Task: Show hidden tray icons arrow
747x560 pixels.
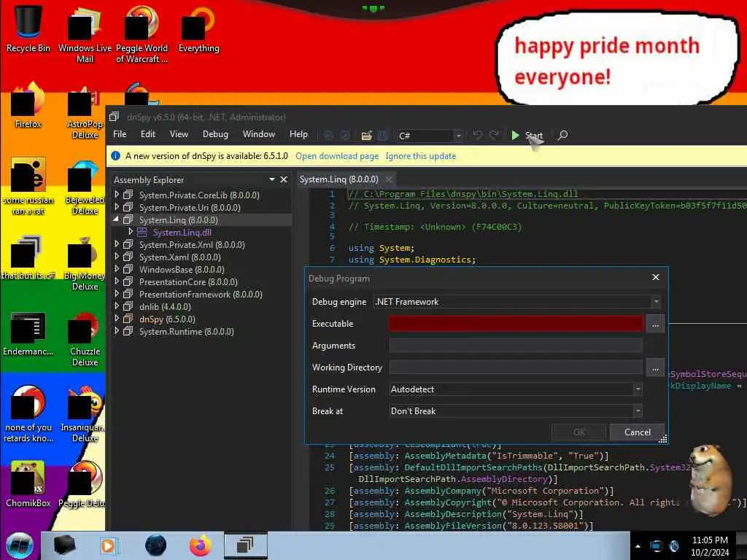Action: (638, 546)
